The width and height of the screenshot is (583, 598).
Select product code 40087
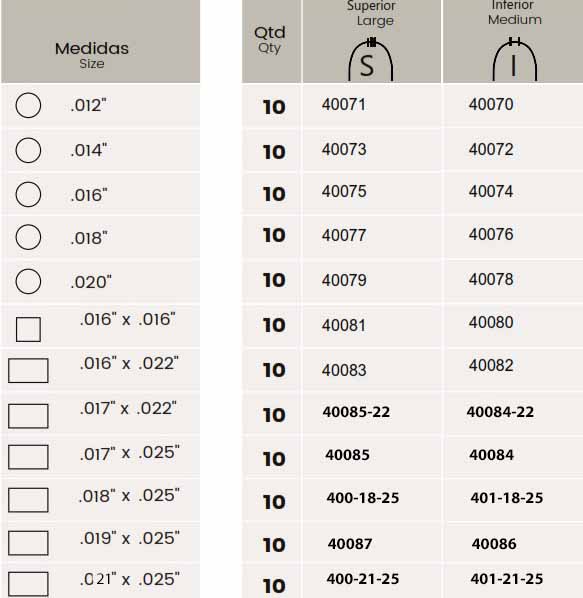coord(350,544)
